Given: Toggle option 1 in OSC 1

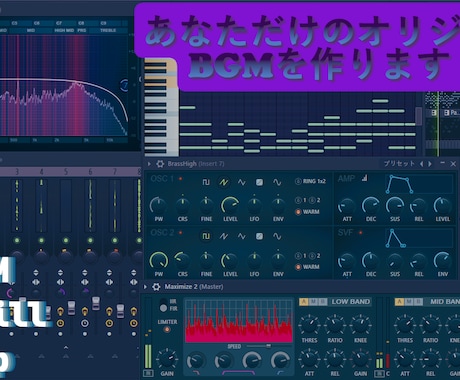Looking at the screenshot, I should click(x=300, y=200).
